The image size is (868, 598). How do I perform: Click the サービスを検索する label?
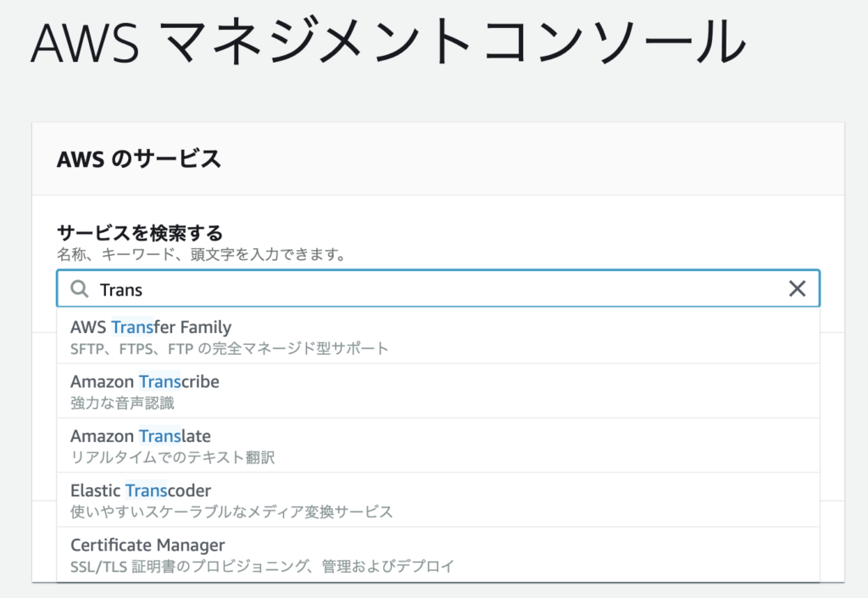[140, 233]
